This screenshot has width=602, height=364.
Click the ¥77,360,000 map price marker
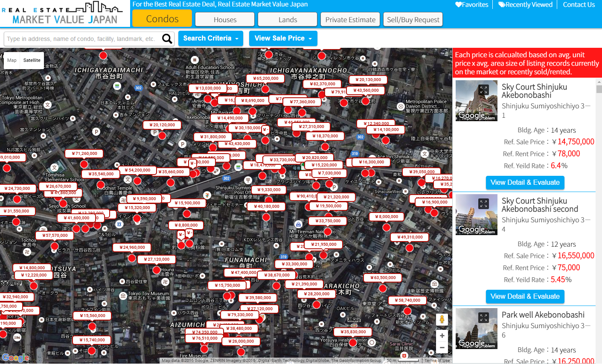302,102
